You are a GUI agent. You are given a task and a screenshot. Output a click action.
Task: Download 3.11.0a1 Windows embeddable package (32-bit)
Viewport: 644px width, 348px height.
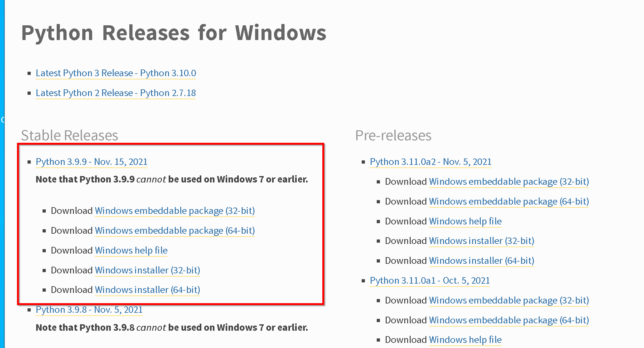click(509, 300)
